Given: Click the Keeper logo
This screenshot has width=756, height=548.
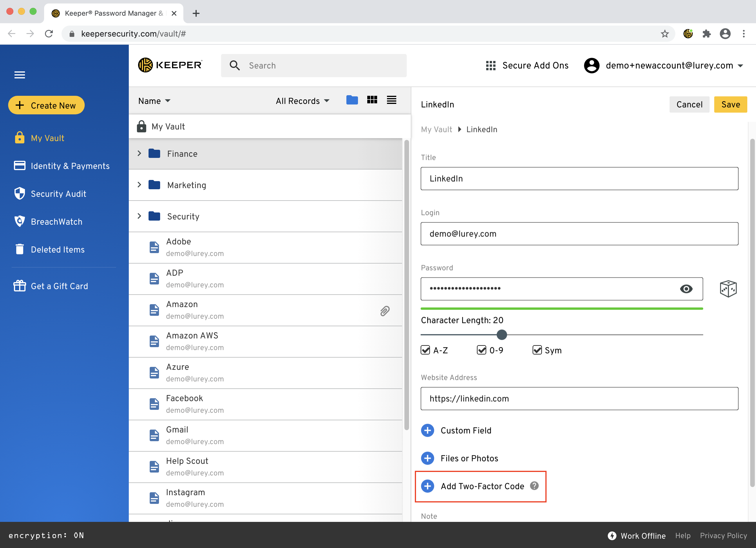Looking at the screenshot, I should (170, 65).
